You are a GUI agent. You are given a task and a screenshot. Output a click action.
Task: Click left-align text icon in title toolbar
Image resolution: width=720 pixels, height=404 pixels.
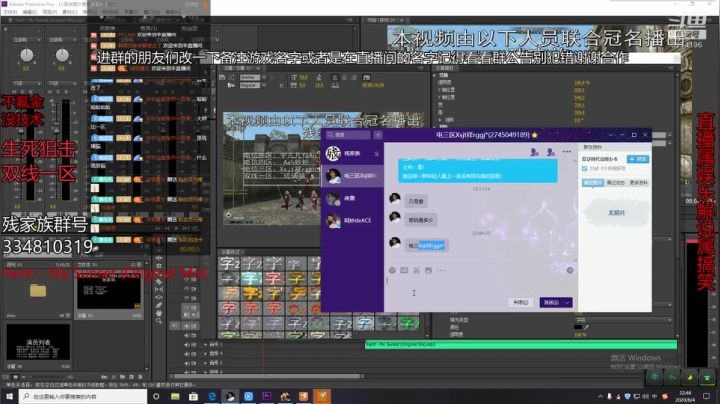click(x=335, y=78)
